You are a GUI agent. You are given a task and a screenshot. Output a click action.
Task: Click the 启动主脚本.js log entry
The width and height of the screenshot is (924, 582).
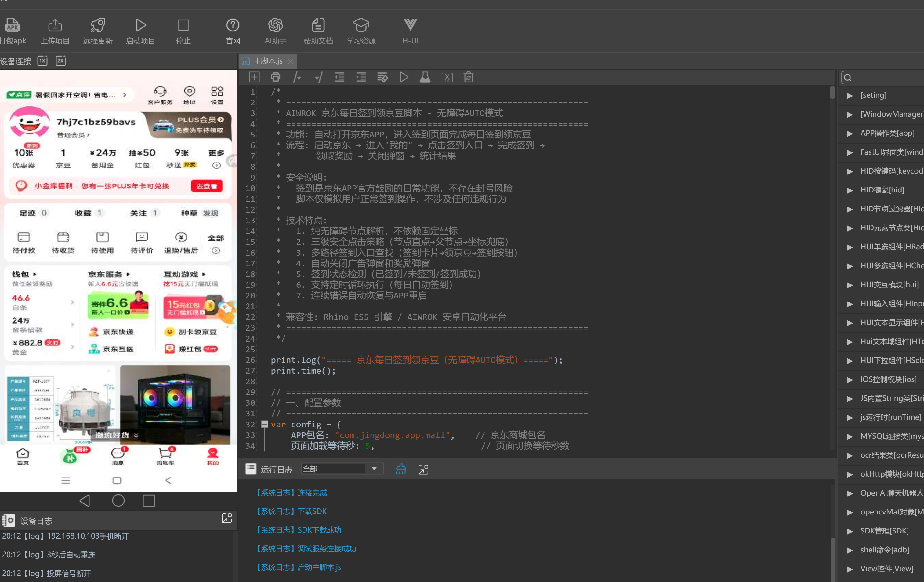click(299, 567)
